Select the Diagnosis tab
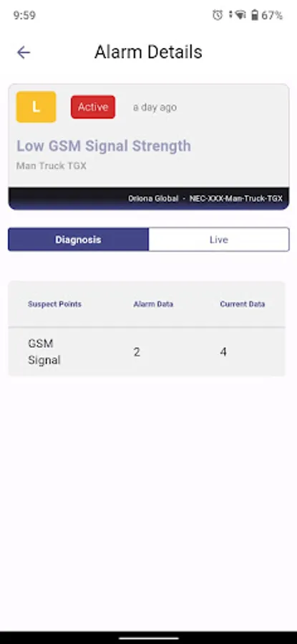 78,240
